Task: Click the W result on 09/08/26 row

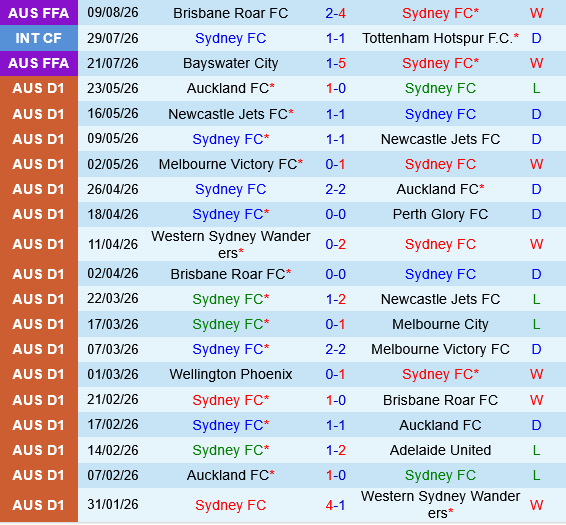Action: tap(536, 13)
